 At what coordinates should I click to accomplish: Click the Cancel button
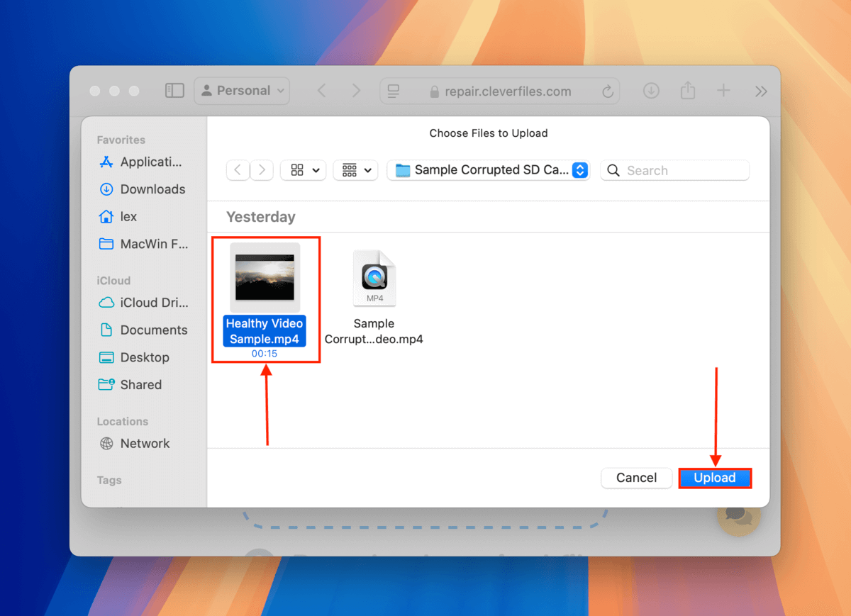click(636, 478)
